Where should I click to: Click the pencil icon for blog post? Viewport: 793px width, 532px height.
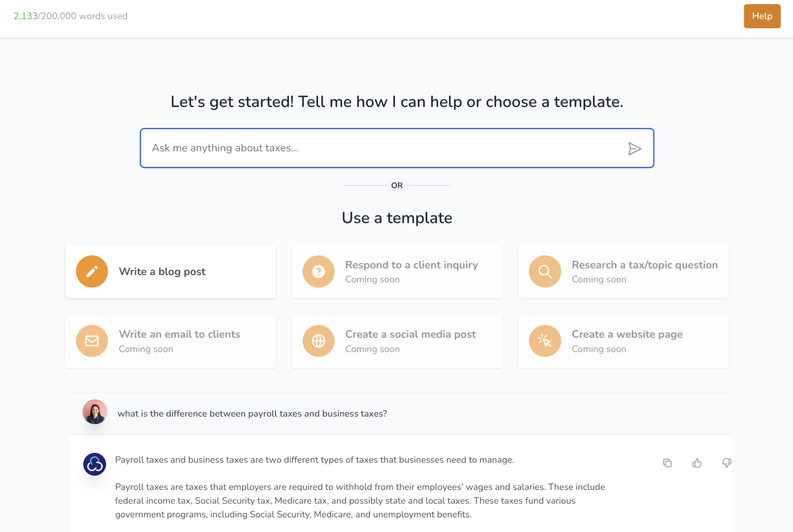click(x=92, y=272)
